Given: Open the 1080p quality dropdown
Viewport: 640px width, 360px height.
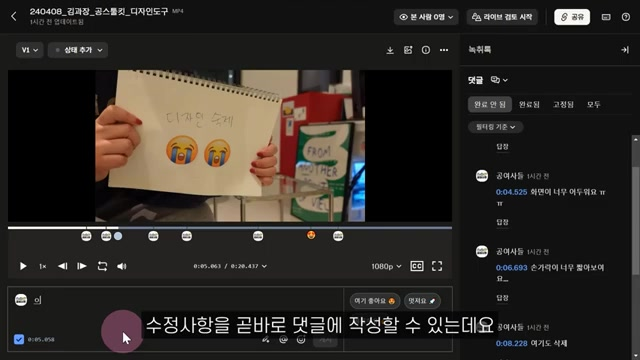Looking at the screenshot, I should click(386, 267).
